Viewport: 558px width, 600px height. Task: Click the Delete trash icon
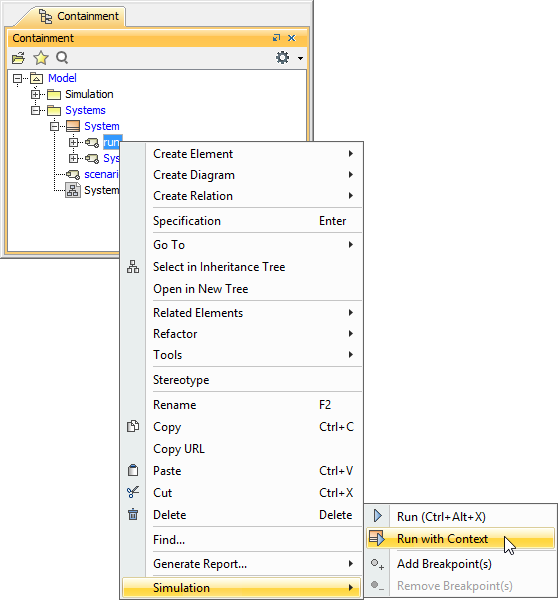133,514
